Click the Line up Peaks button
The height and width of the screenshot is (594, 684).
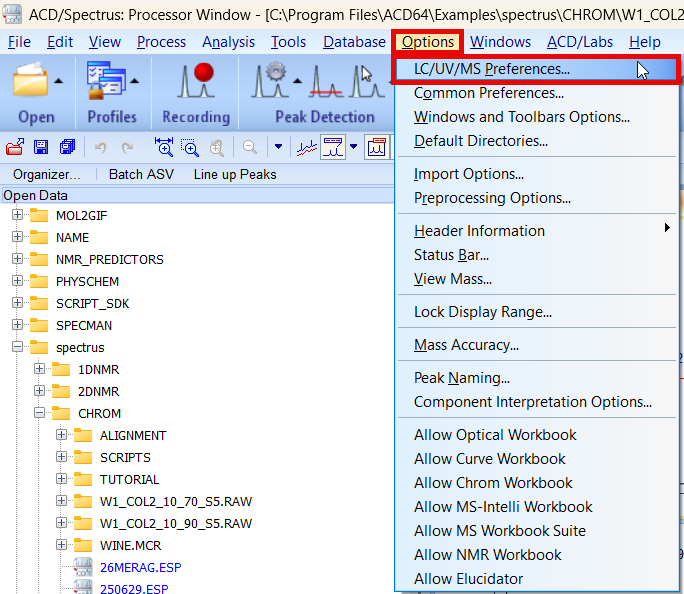235,174
